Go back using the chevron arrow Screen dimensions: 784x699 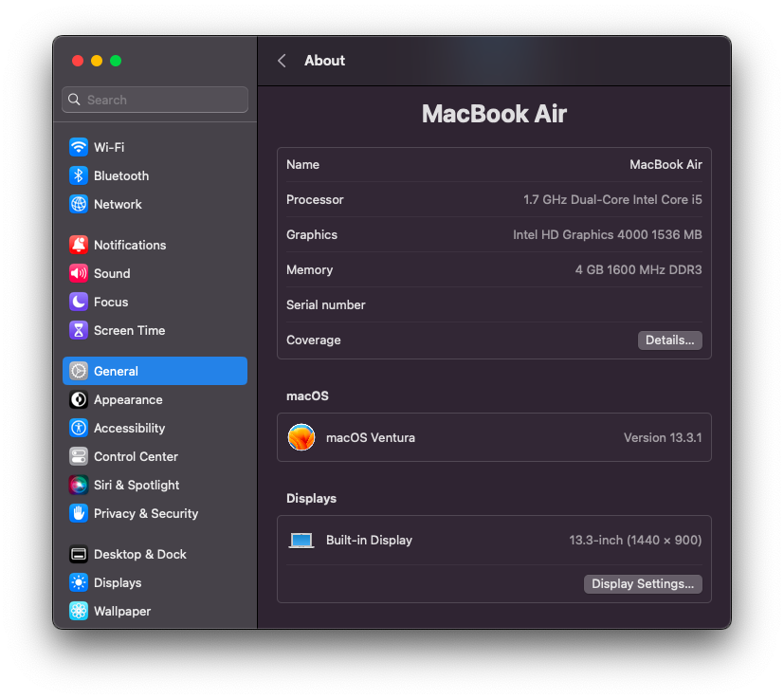282,61
